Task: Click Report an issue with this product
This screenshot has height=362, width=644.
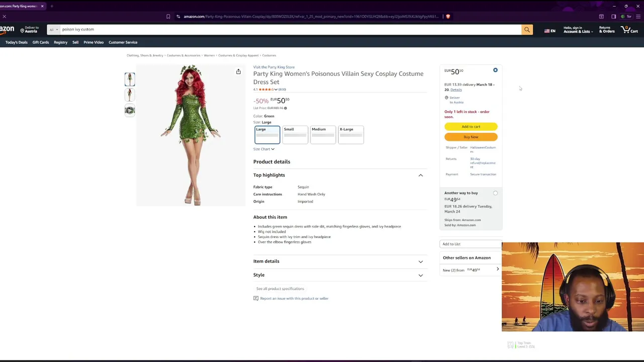Action: coord(294,299)
